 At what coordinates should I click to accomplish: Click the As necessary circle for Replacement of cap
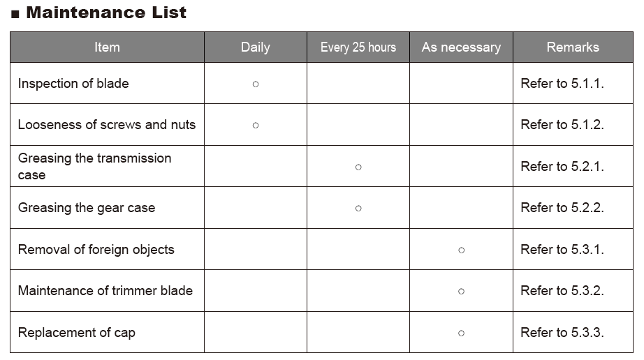462,333
